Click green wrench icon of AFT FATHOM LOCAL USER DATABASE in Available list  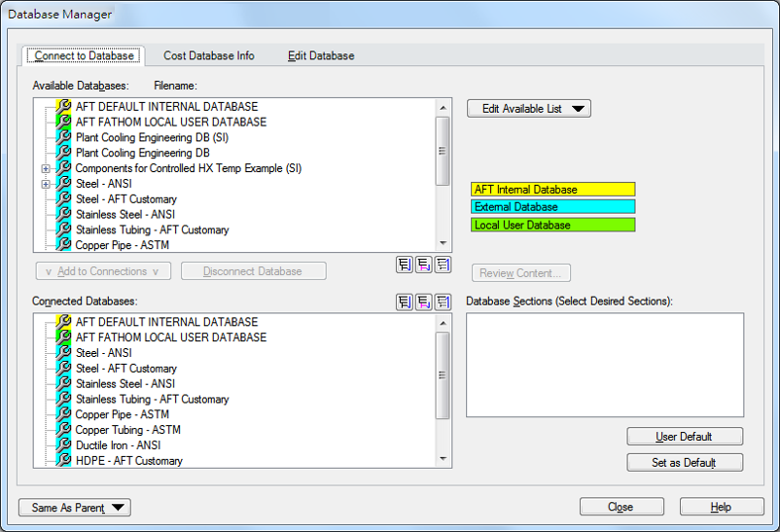pyautogui.click(x=63, y=122)
